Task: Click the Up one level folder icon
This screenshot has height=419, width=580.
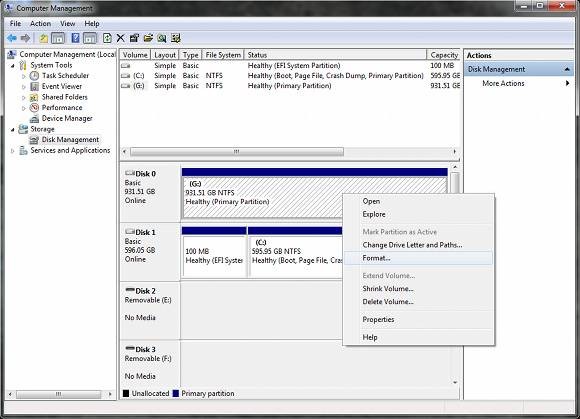Action: tap(44, 38)
